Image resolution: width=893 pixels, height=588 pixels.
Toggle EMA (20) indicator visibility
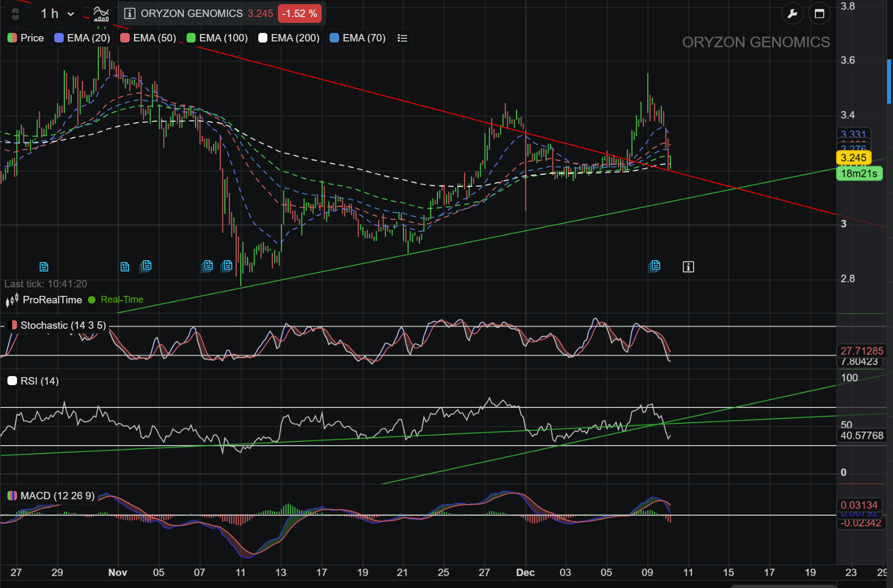(82, 38)
